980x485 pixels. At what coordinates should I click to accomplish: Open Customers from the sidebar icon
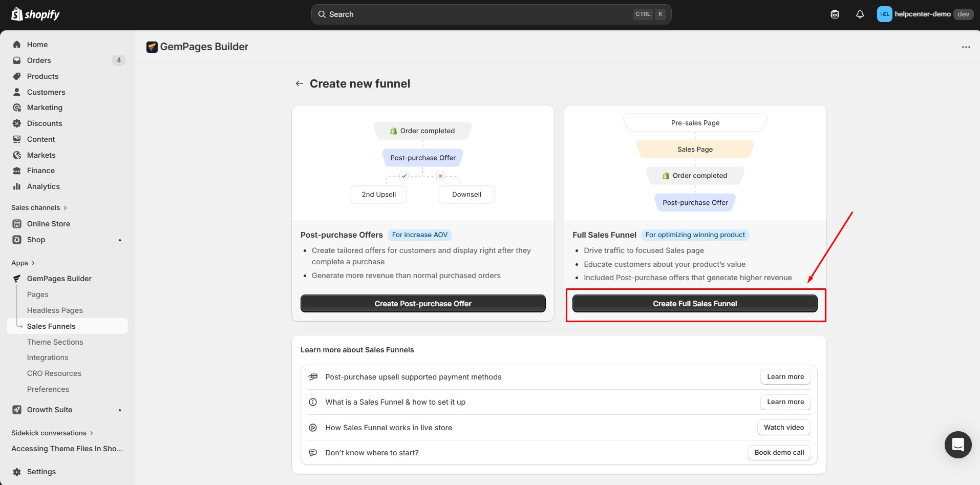click(x=17, y=92)
